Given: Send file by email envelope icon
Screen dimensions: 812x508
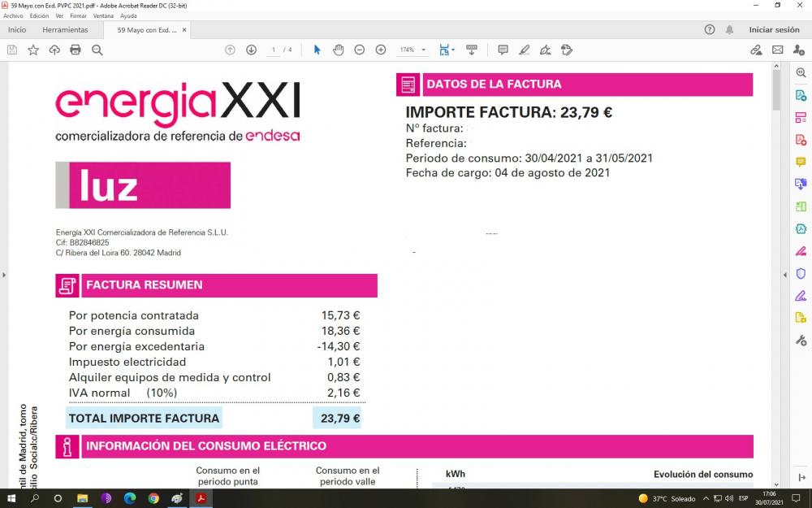Looking at the screenshot, I should click(777, 50).
